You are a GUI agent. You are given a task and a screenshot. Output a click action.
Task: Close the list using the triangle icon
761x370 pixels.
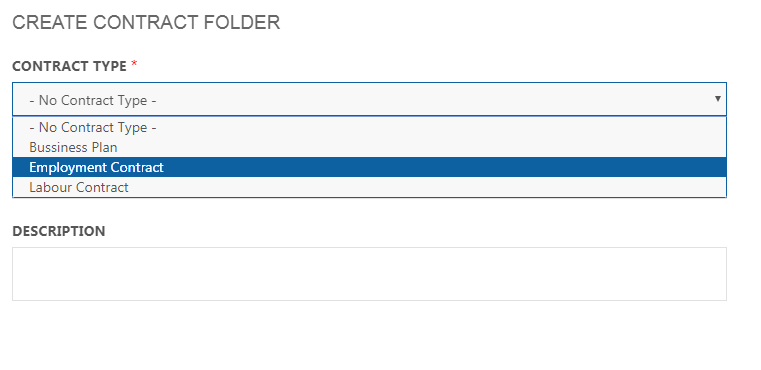(717, 99)
